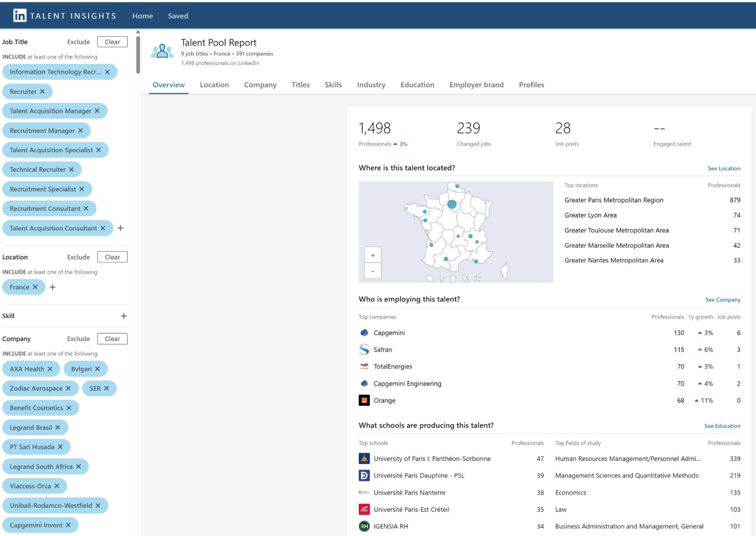Remove the Information Technology Recruiter job title chip
Screen dimensions: 756x536
tap(107, 72)
